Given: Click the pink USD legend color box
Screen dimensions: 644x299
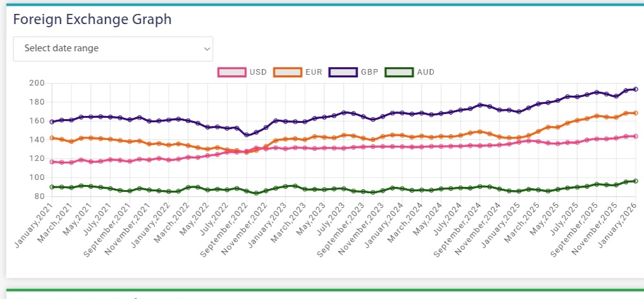Looking at the screenshot, I should (231, 72).
